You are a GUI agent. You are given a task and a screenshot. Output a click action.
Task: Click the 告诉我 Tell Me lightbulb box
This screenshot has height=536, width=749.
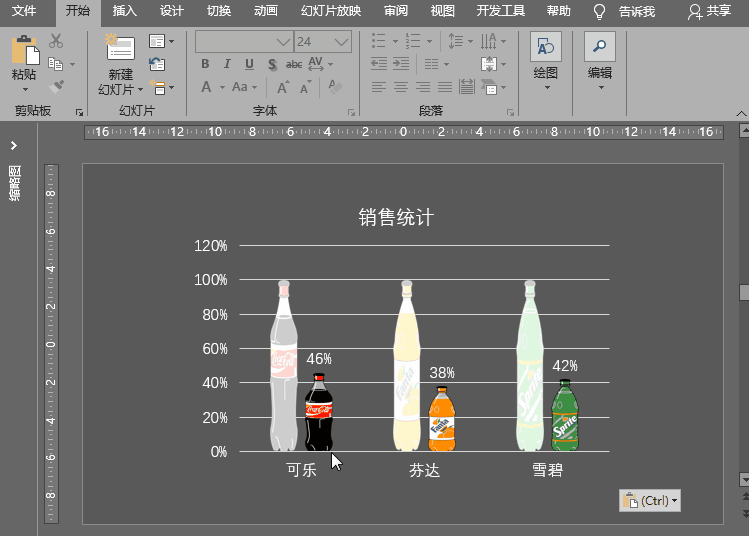(x=624, y=11)
